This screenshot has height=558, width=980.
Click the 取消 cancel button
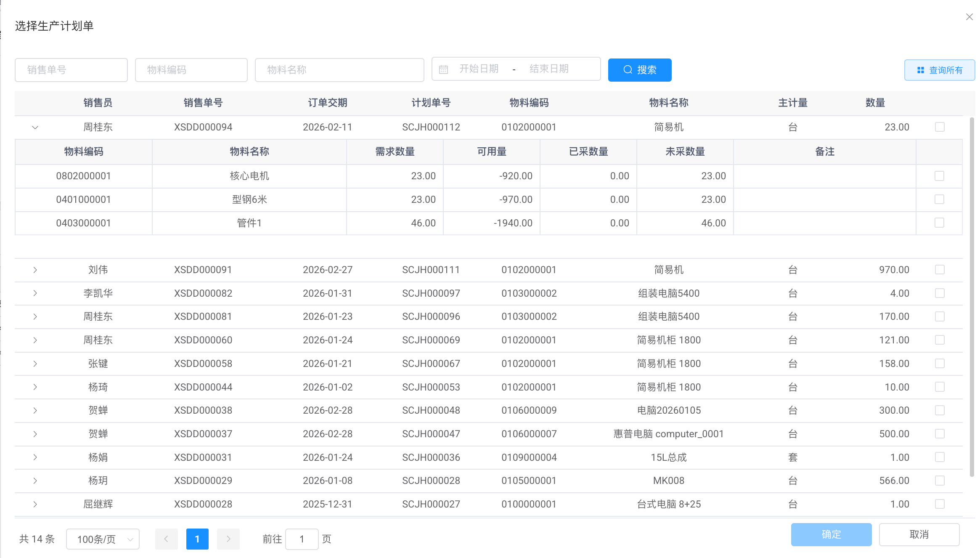click(x=919, y=534)
